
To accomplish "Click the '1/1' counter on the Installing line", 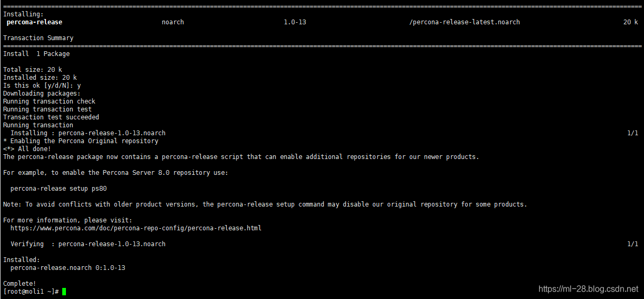I will 632,133.
